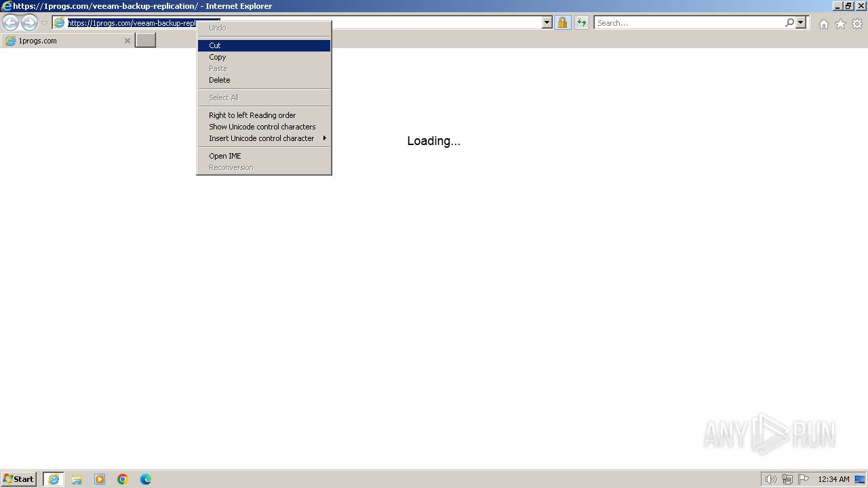Screen dimensions: 868x488
Task: Click Internet Explorer taskbar icon
Action: pos(54,479)
